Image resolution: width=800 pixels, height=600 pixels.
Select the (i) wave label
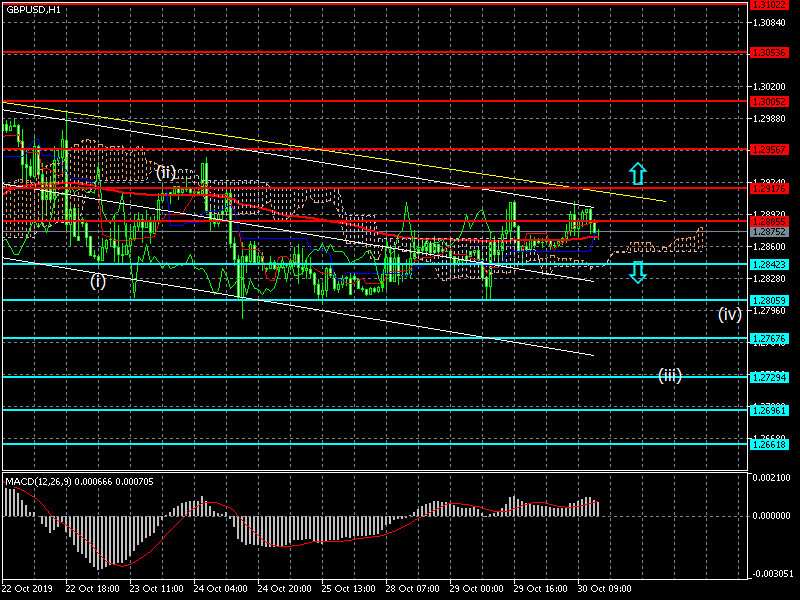(x=98, y=281)
